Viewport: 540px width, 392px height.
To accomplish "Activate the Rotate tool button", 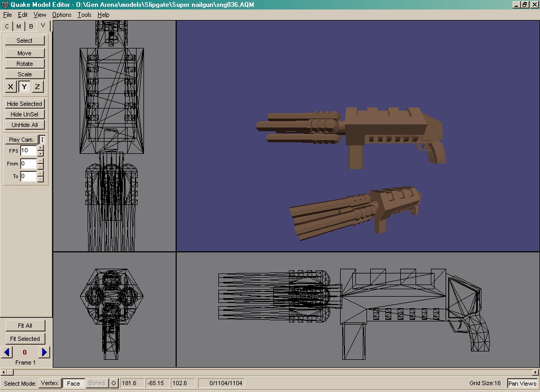I will (x=24, y=64).
